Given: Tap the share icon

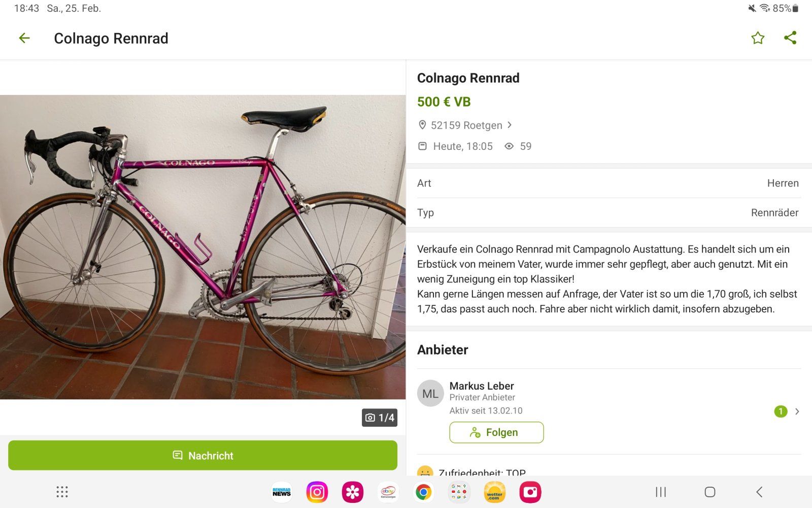Looking at the screenshot, I should click(x=790, y=38).
